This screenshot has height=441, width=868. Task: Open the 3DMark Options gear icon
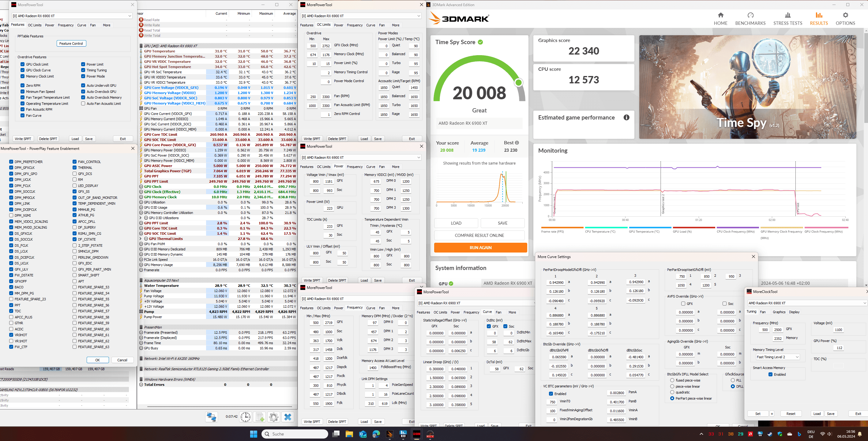(845, 15)
